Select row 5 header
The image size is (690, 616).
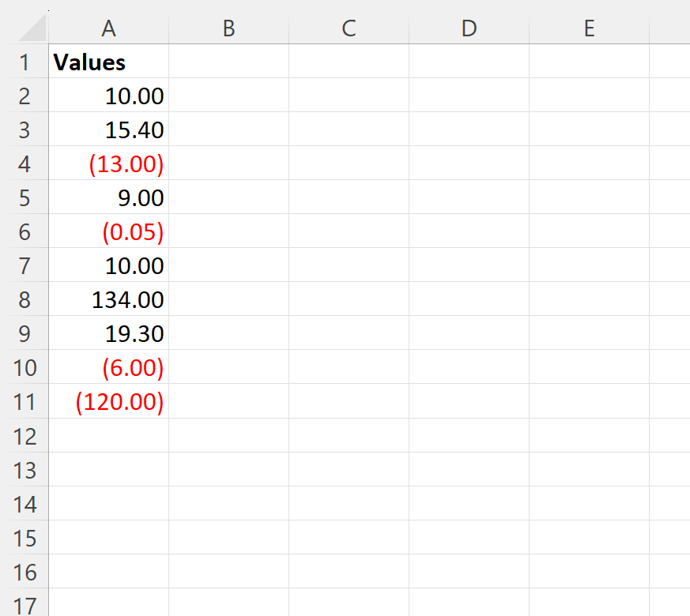[25, 197]
